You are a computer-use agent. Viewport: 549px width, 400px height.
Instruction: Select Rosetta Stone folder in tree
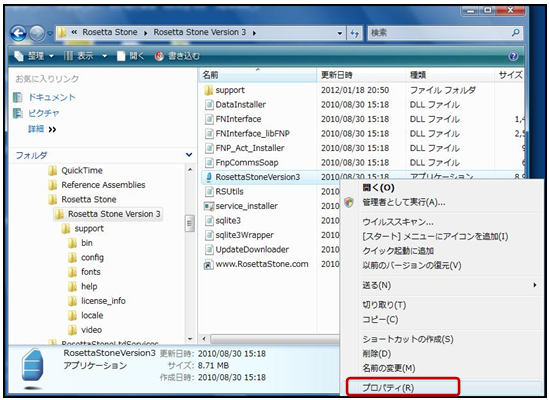coord(89,199)
